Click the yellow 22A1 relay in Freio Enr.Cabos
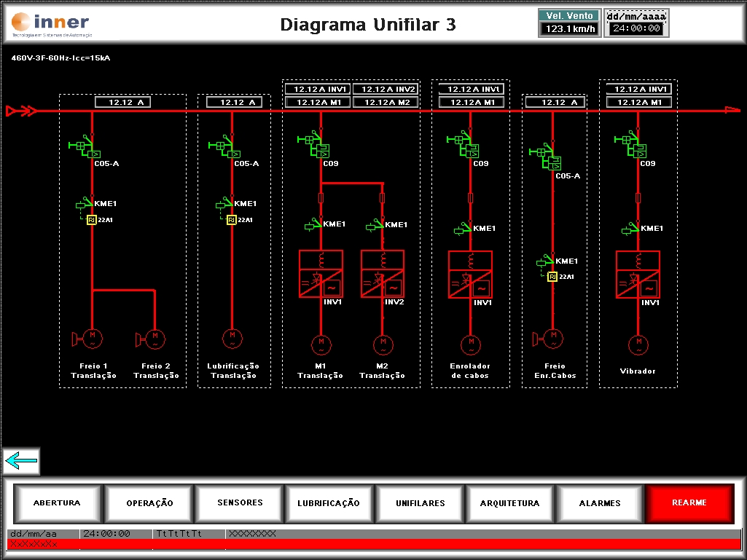Image resolution: width=747 pixels, height=560 pixels. [552, 277]
